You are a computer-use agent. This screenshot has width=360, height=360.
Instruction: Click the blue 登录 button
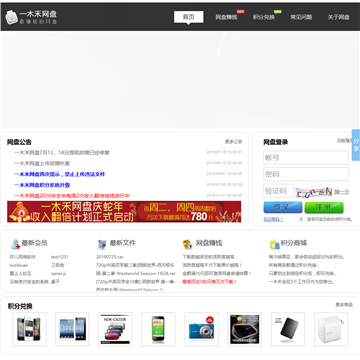tap(283, 207)
